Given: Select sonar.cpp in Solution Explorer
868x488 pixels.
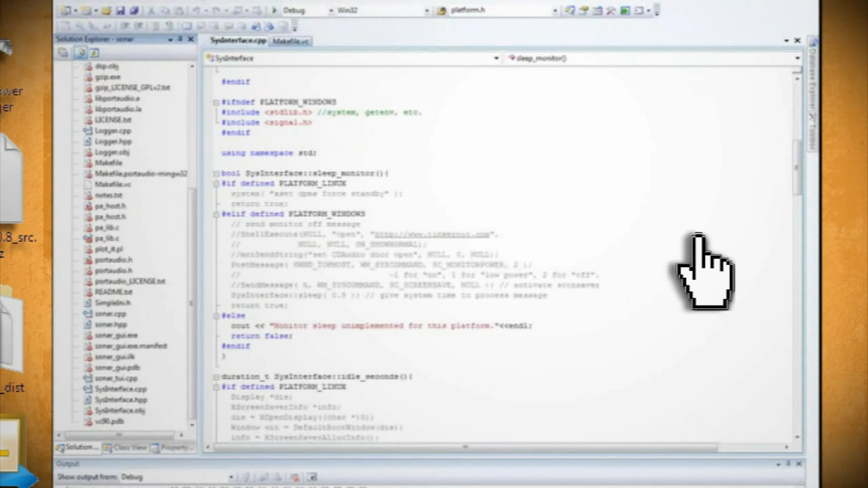Looking at the screenshot, I should (x=110, y=314).
